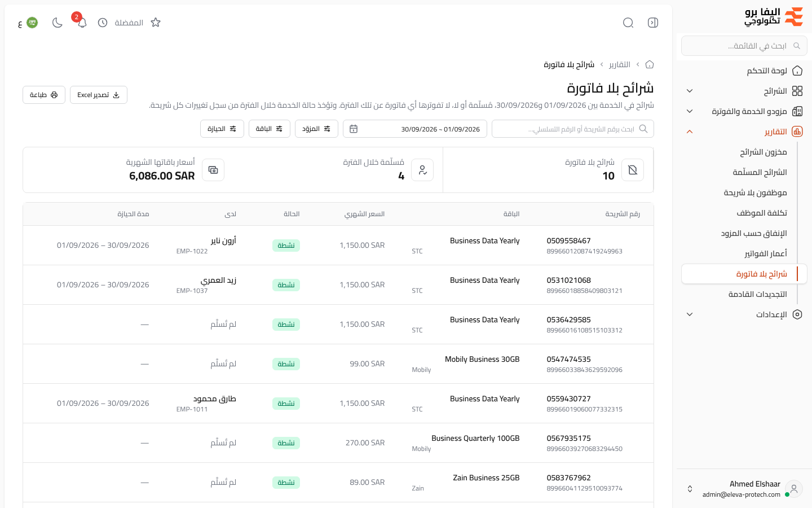Click the calendar icon in date range
The width and height of the screenshot is (812, 508).
click(354, 129)
